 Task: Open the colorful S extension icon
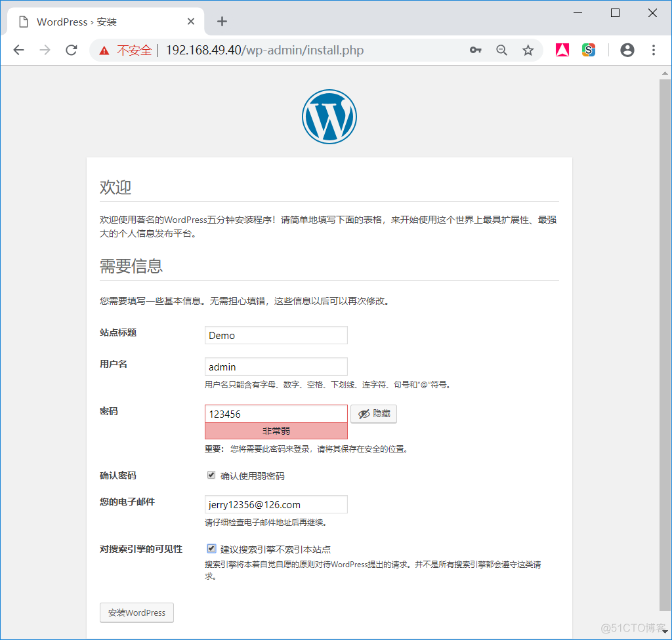point(589,50)
